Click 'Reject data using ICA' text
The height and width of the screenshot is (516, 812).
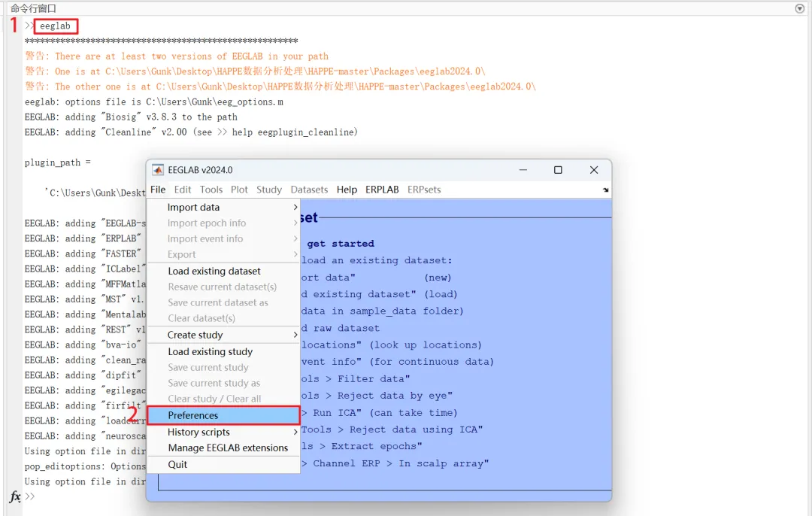(x=416, y=429)
